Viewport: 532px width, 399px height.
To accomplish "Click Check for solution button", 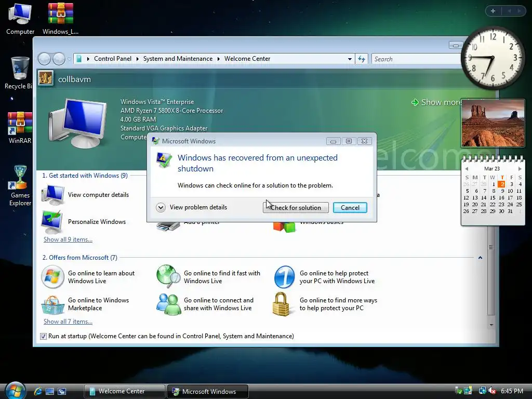I will (x=296, y=208).
